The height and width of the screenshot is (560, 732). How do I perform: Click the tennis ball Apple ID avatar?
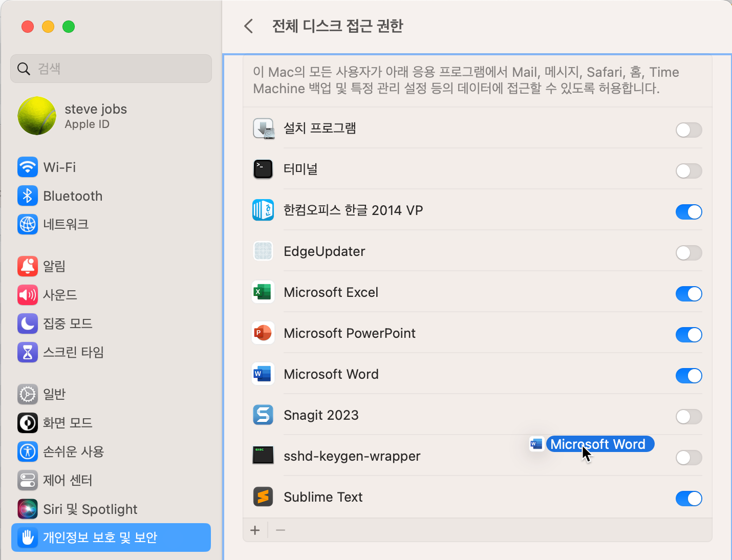click(x=37, y=116)
